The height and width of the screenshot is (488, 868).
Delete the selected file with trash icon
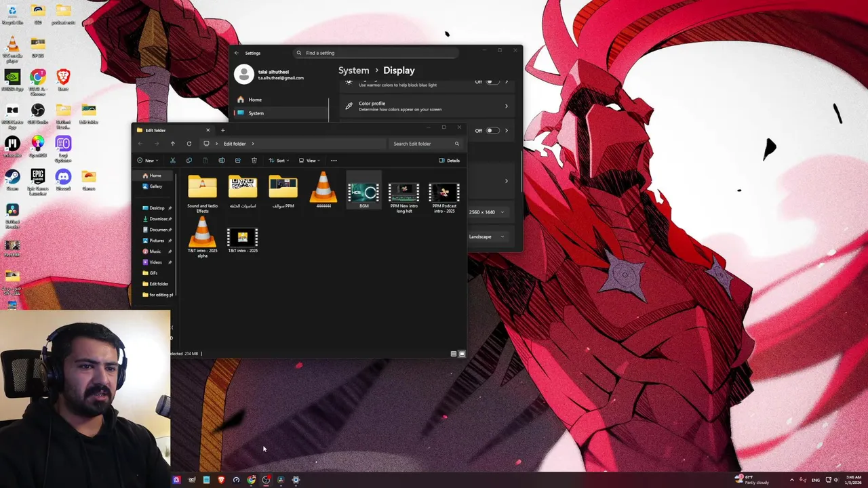coord(254,161)
